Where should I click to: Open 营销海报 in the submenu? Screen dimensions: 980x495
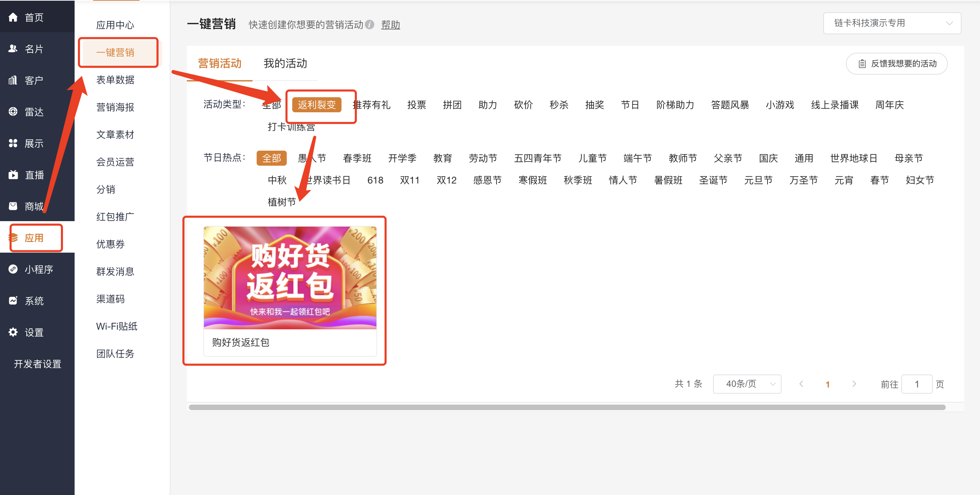tap(115, 107)
